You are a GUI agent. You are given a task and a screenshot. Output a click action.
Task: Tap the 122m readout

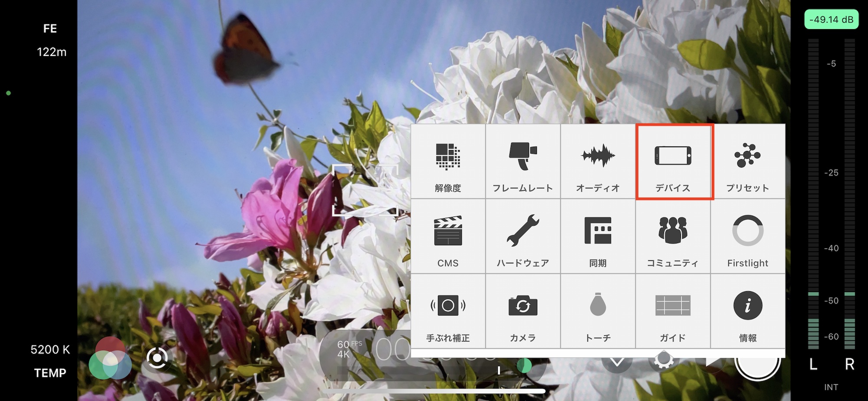(52, 52)
